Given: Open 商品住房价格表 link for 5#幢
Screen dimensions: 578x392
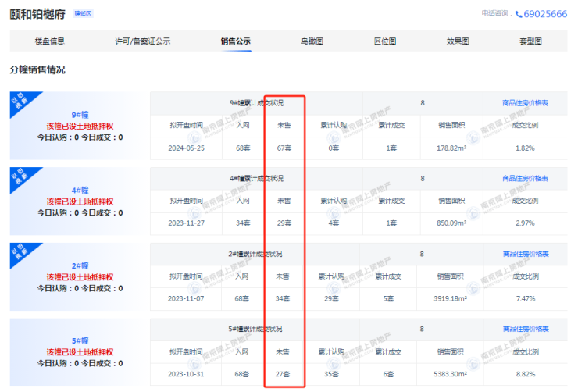Looking at the screenshot, I should tap(526, 329).
